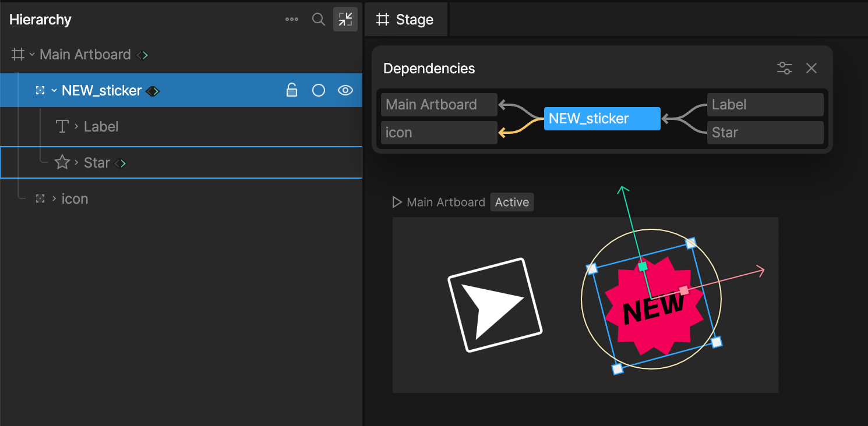Toggle solo circle on NEW_sticker

coord(319,90)
